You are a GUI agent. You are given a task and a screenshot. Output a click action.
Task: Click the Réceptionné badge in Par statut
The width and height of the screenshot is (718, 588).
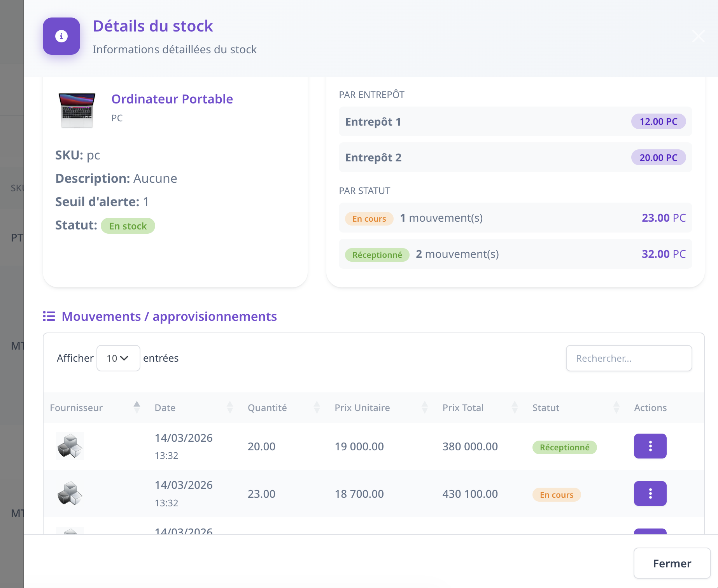click(x=377, y=255)
